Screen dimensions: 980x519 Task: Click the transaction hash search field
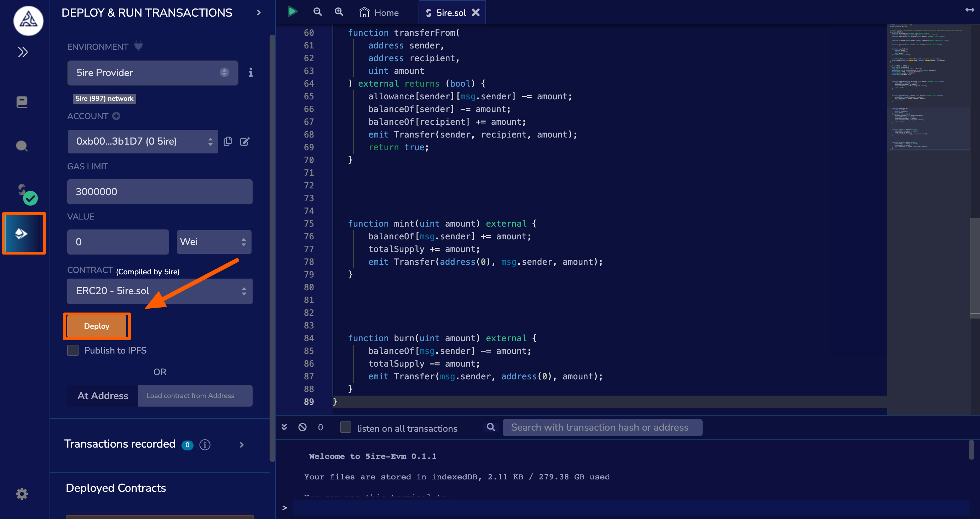pos(602,427)
